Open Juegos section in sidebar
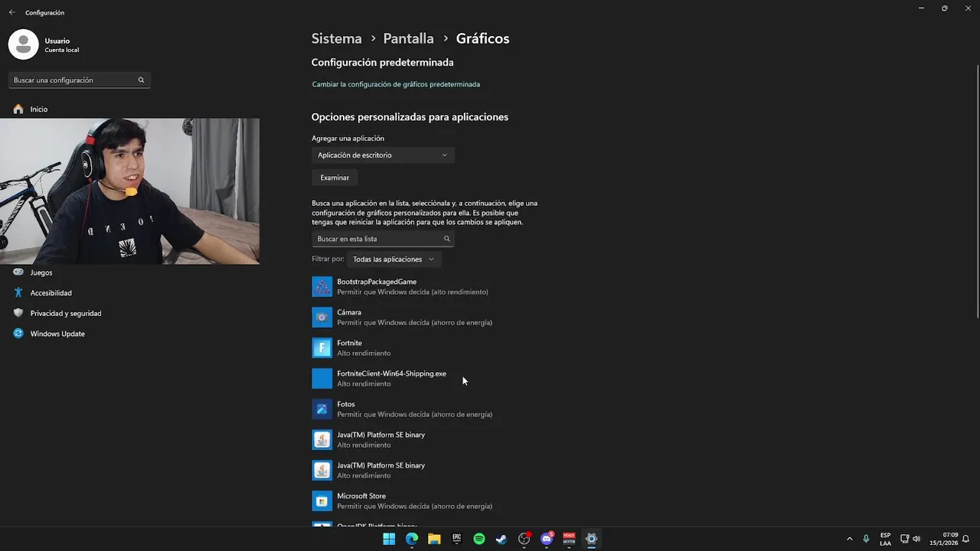The height and width of the screenshot is (551, 980). coord(41,272)
